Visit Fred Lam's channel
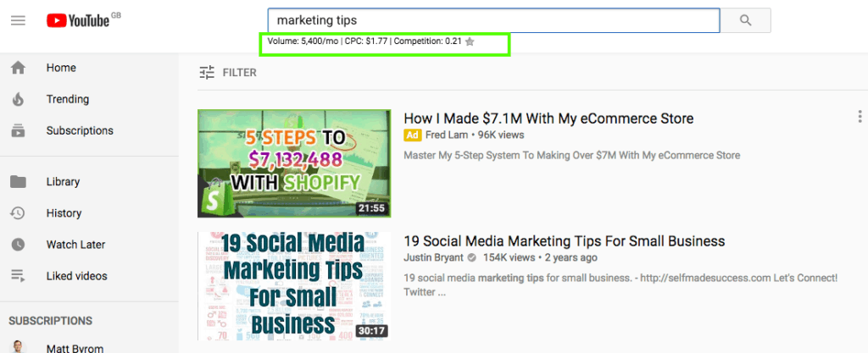 pyautogui.click(x=447, y=135)
